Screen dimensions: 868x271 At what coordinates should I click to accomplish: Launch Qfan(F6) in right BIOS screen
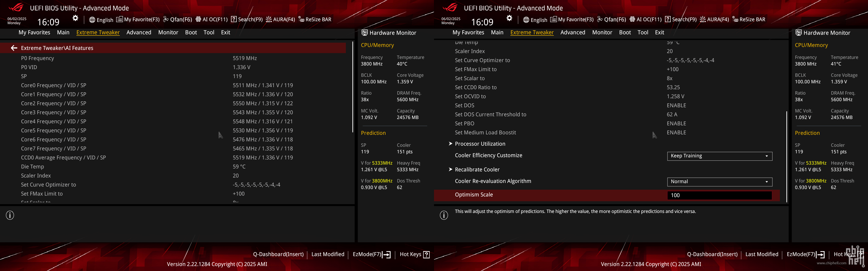click(612, 19)
